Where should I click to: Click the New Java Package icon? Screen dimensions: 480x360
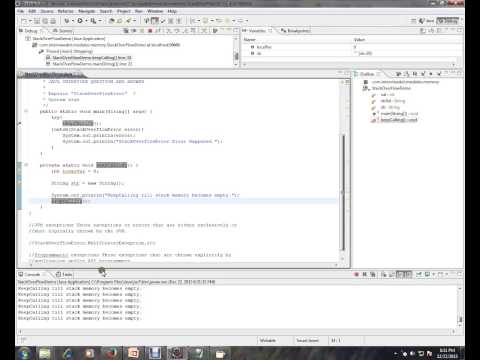pos(112,21)
